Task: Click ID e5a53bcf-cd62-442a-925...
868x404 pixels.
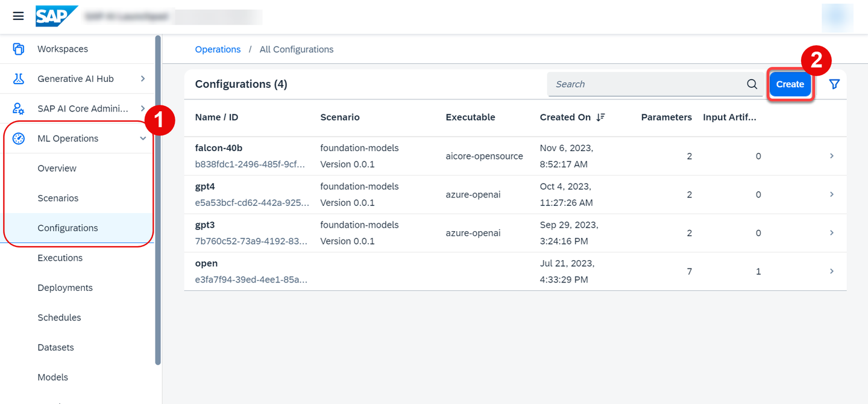Action: click(x=252, y=203)
